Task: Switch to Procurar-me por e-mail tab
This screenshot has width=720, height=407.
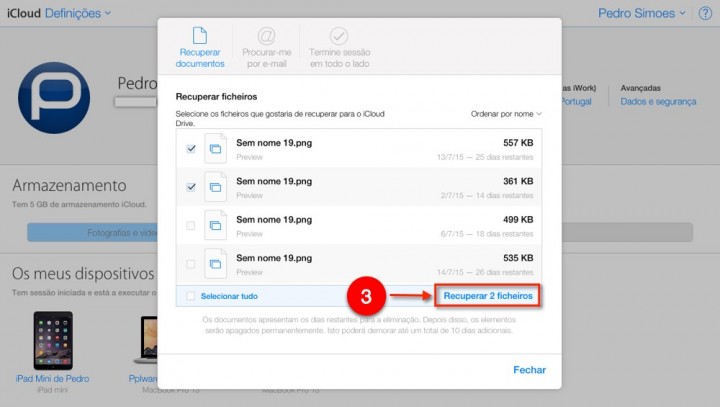Action: (266, 47)
